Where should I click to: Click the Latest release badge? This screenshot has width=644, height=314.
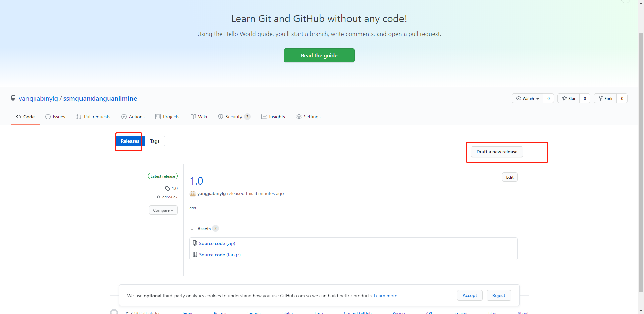pyautogui.click(x=163, y=176)
